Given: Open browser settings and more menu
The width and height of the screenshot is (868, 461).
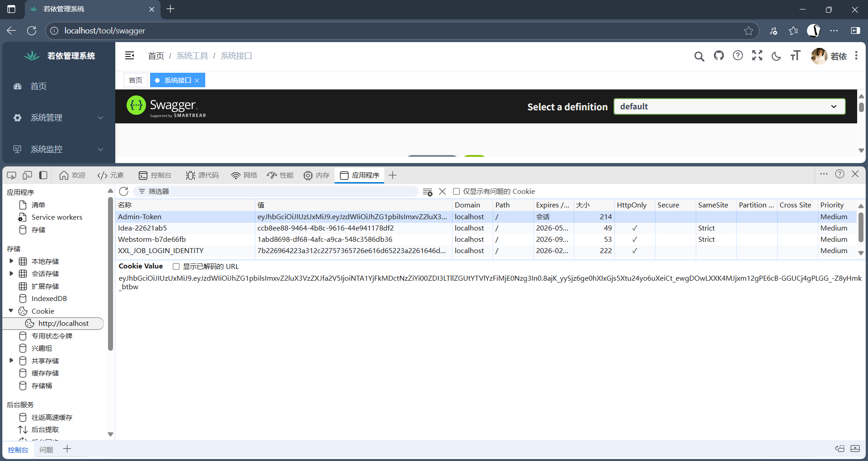Looking at the screenshot, I should point(834,31).
